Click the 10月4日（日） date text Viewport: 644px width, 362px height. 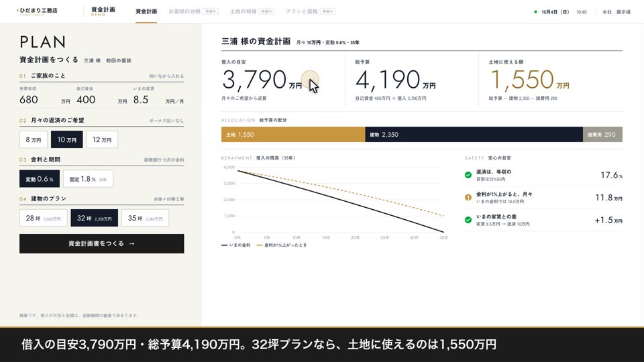(555, 12)
